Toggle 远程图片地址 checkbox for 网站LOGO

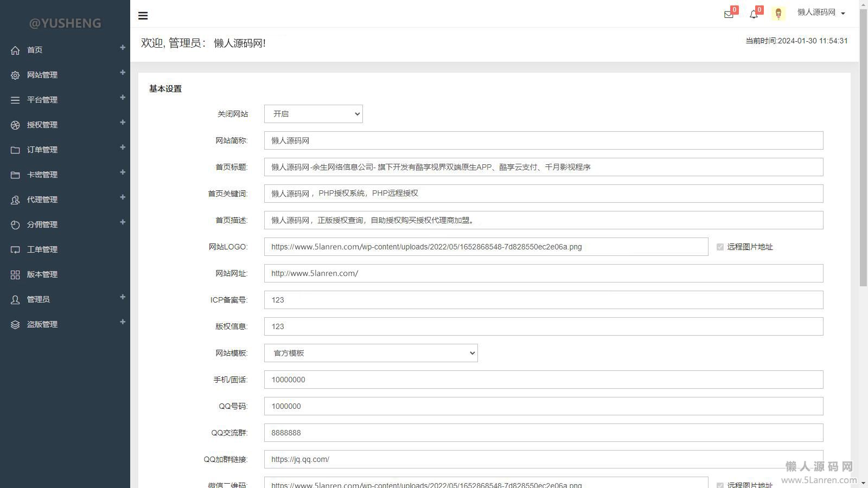pyautogui.click(x=720, y=247)
